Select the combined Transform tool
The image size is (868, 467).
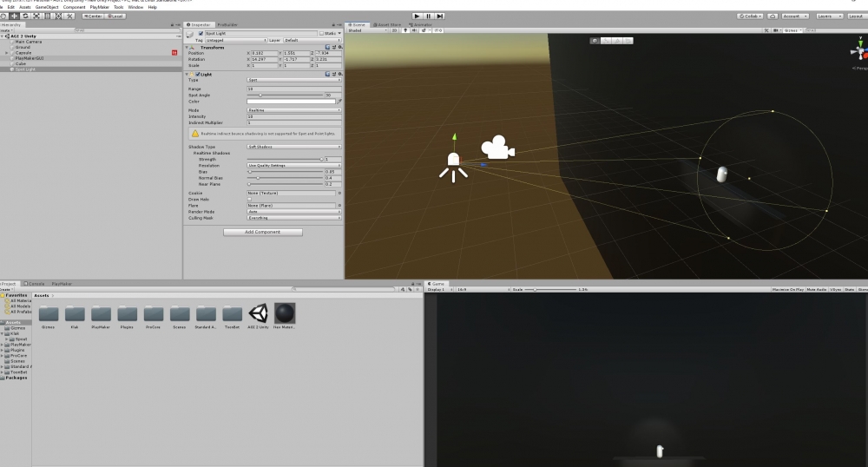click(59, 16)
